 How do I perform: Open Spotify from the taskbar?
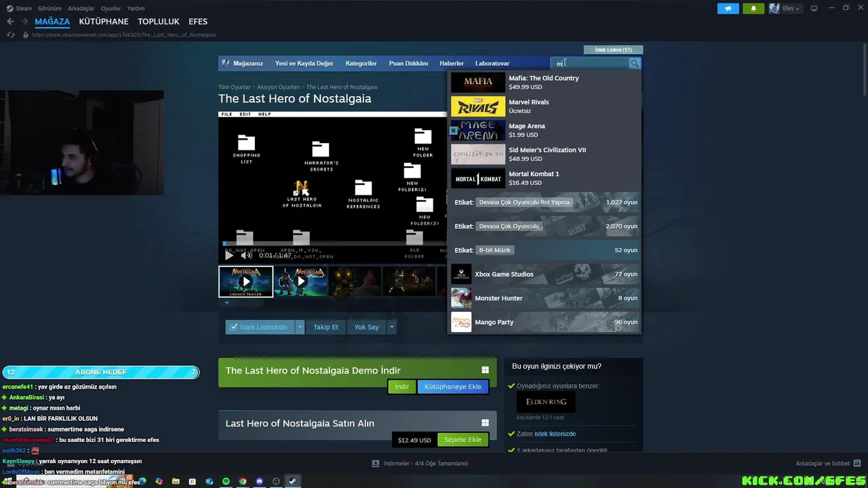226,481
